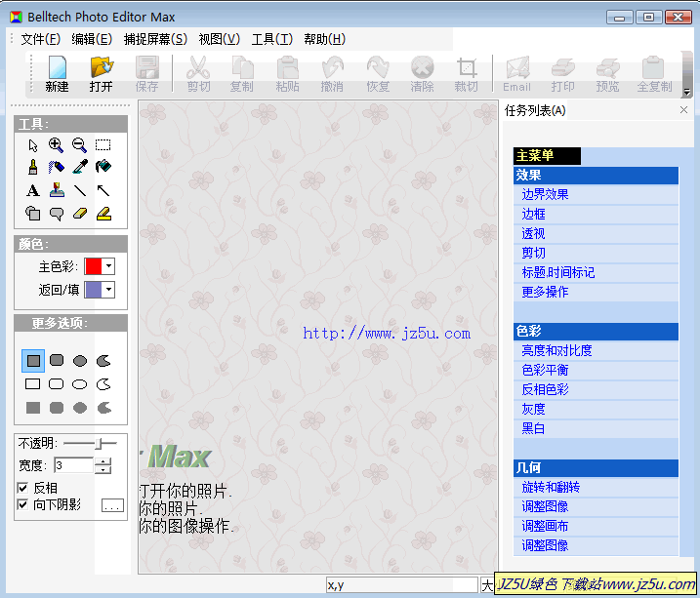Viewport: 700px width, 598px height.
Task: Choose the outline-only rectangle shape
Action: pyautogui.click(x=33, y=384)
